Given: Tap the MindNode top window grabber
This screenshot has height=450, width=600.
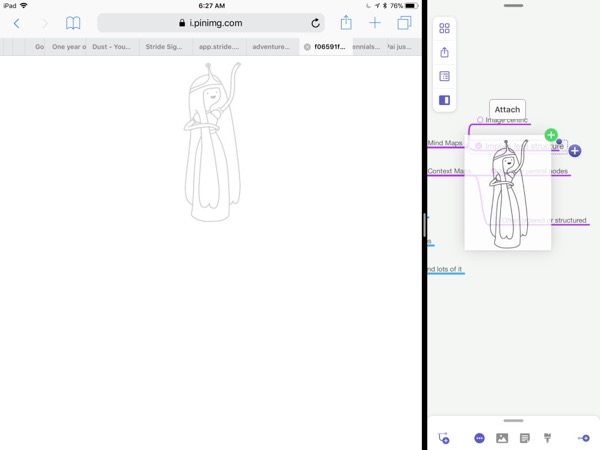Looking at the screenshot, I should tap(513, 6).
